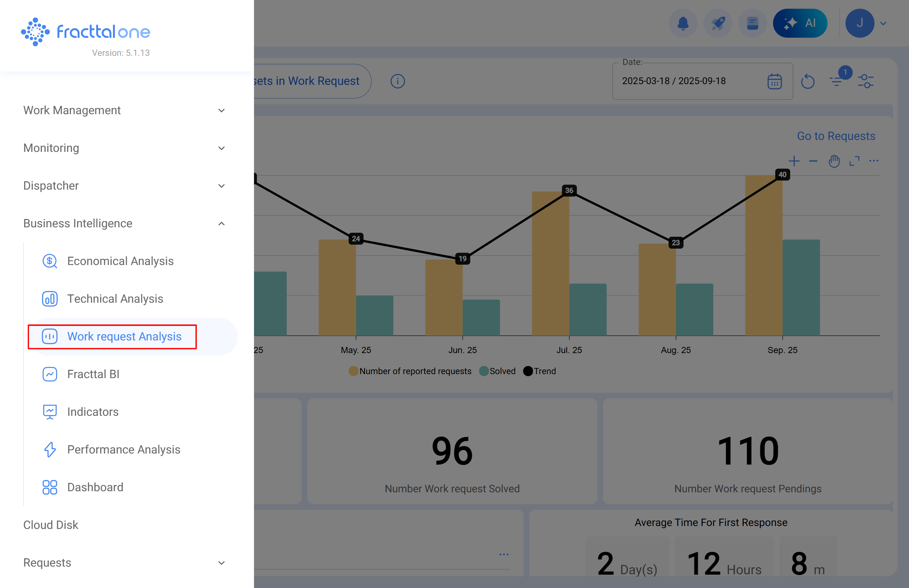The image size is (909, 588).
Task: Toggle Number of reported requests legend
Action: [410, 371]
